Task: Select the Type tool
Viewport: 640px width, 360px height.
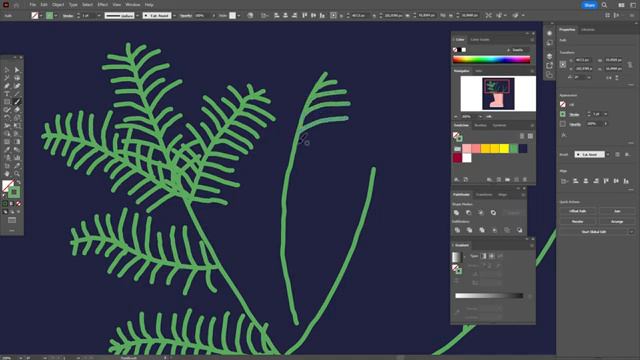Action: [7, 94]
